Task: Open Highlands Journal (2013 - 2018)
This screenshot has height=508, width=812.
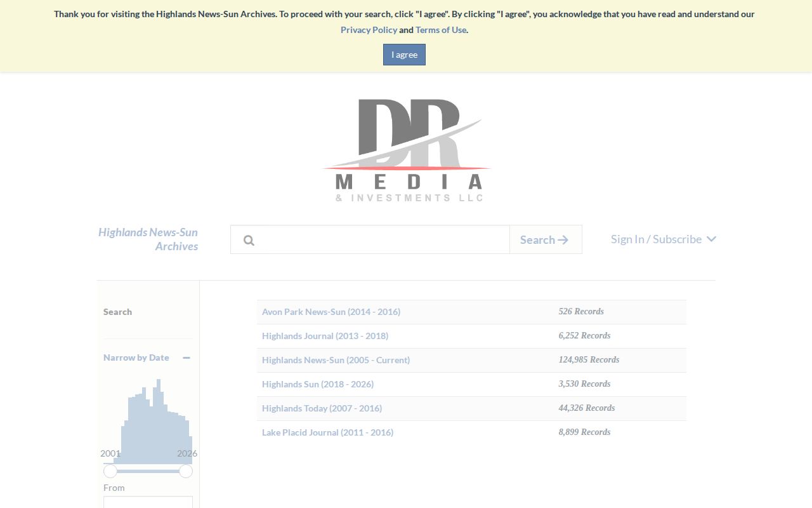Action: pyautogui.click(x=325, y=336)
